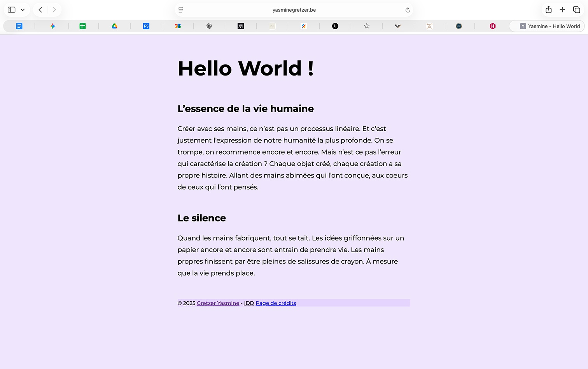Reload the yasminegretzer.be page
Image resolution: width=588 pixels, height=369 pixels.
(407, 10)
